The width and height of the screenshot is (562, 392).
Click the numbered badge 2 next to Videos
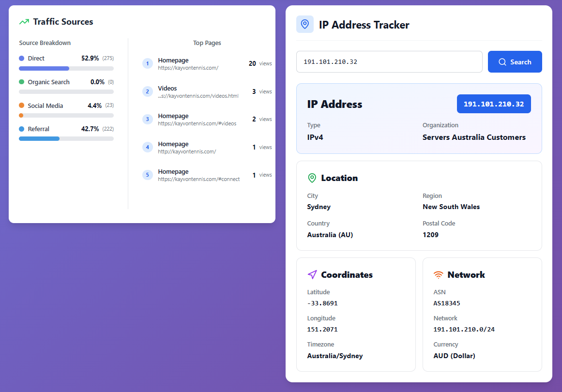coord(147,91)
